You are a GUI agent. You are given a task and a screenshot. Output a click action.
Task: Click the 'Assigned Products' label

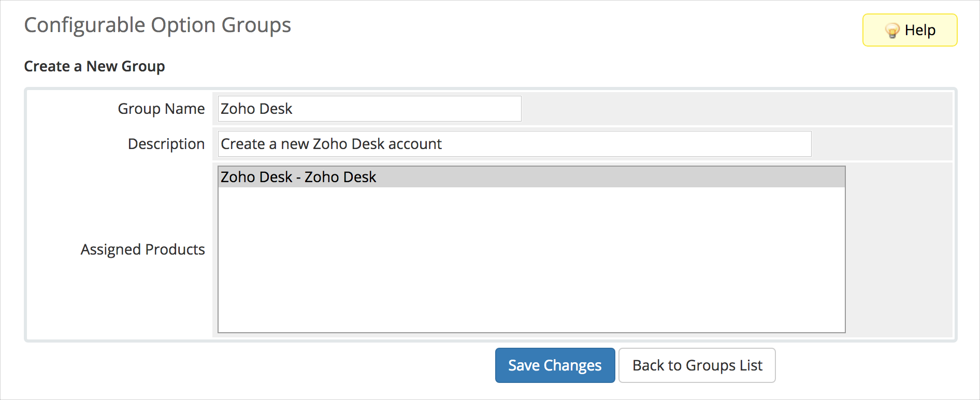pyautogui.click(x=142, y=249)
